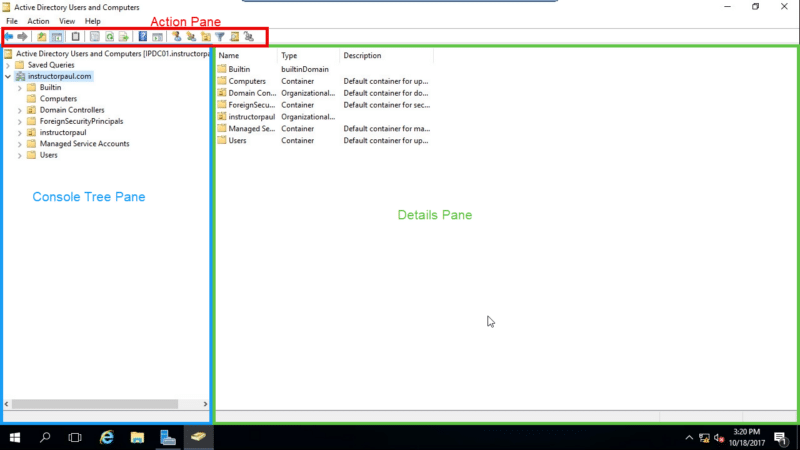The image size is (800, 450).
Task: Select Users container in the details pane
Action: click(238, 141)
